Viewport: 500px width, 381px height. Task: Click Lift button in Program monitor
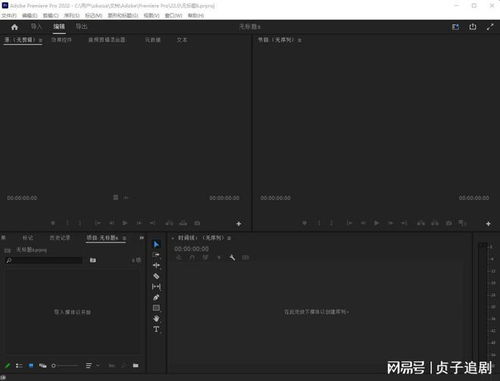[421, 223]
